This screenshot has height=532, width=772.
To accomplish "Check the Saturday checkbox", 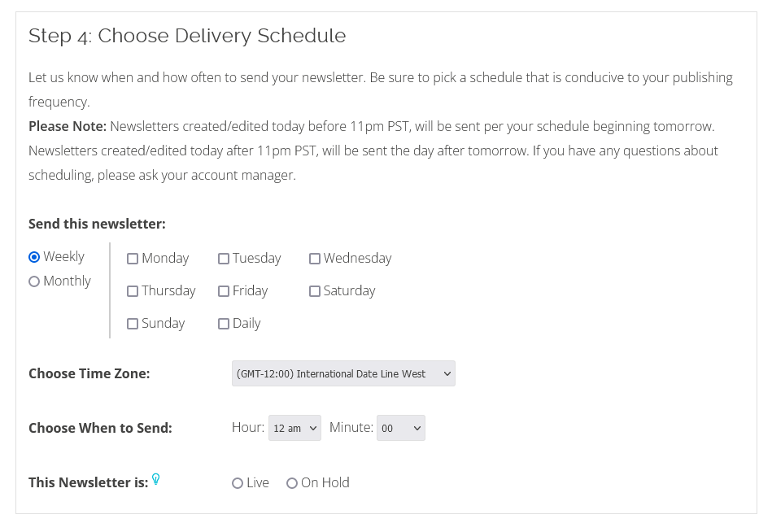I will coord(315,291).
